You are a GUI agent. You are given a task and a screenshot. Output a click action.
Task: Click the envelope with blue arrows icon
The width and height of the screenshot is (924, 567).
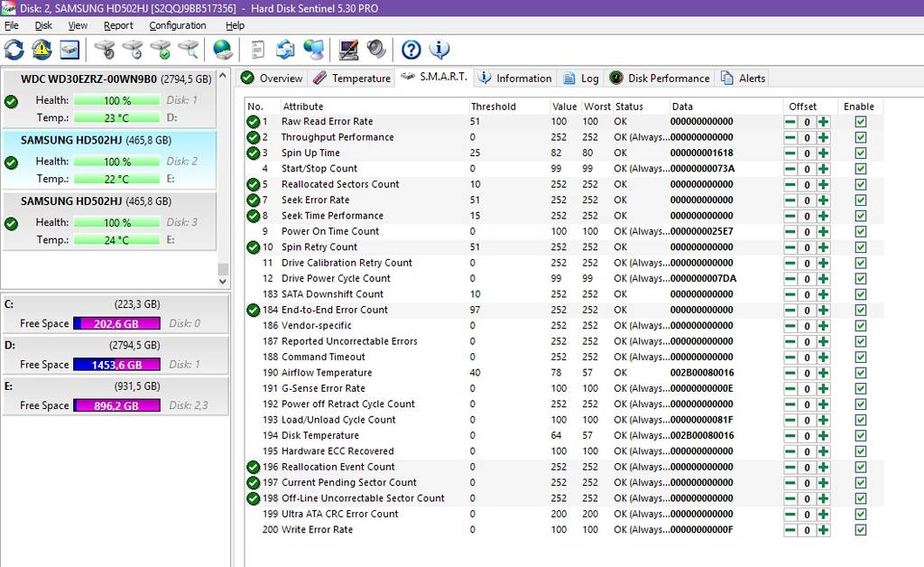pos(285,50)
